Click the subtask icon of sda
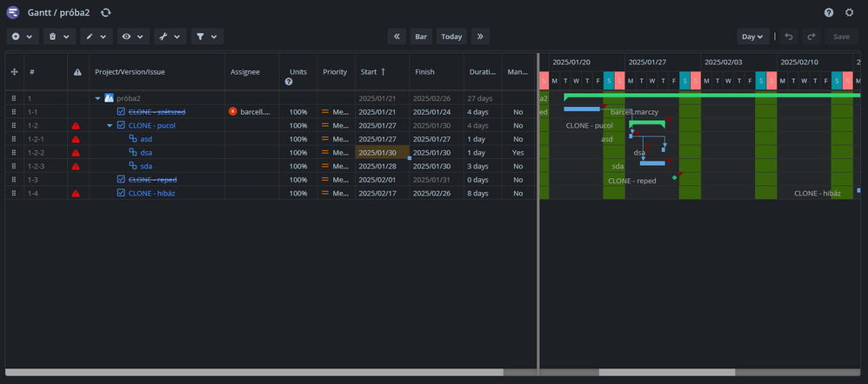The width and height of the screenshot is (868, 384). point(133,165)
